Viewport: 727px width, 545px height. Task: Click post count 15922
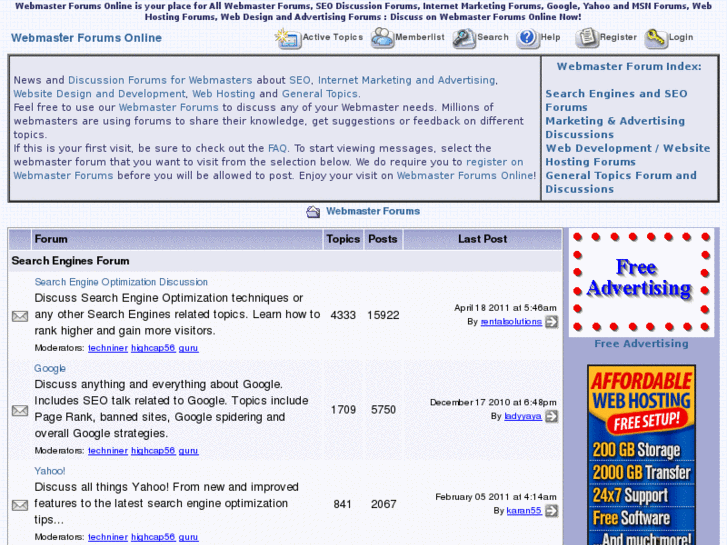pos(383,315)
